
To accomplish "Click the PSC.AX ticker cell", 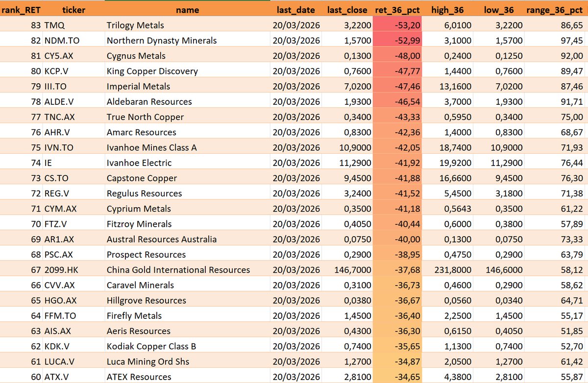I will coord(73,254).
